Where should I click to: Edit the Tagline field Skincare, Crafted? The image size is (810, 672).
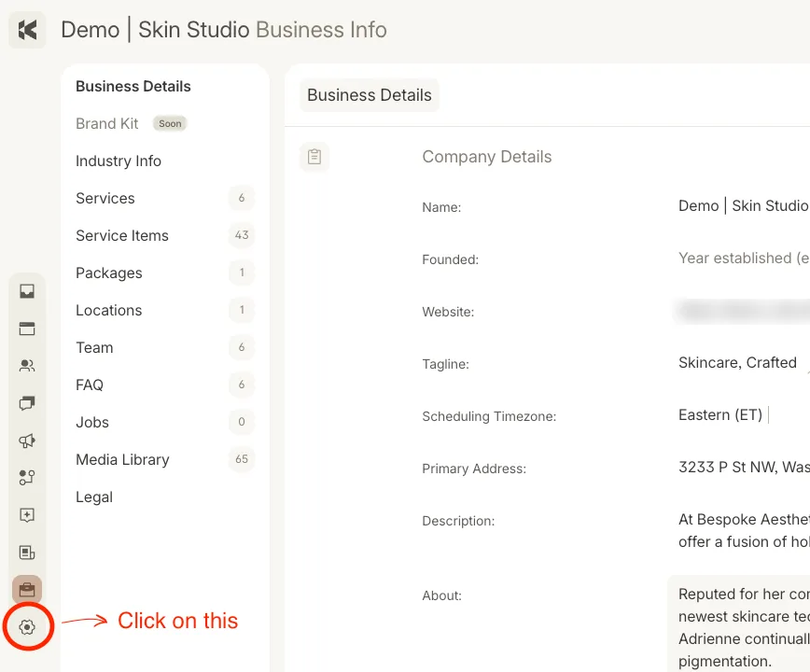(737, 363)
